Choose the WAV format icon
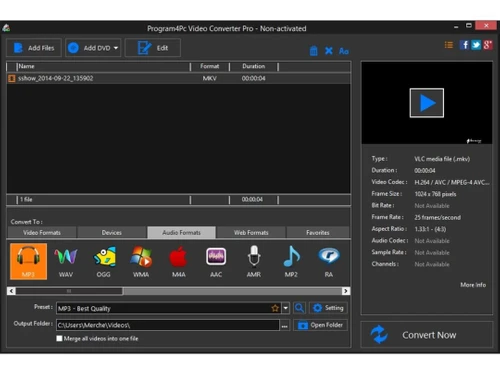The image size is (500, 375). click(x=66, y=261)
